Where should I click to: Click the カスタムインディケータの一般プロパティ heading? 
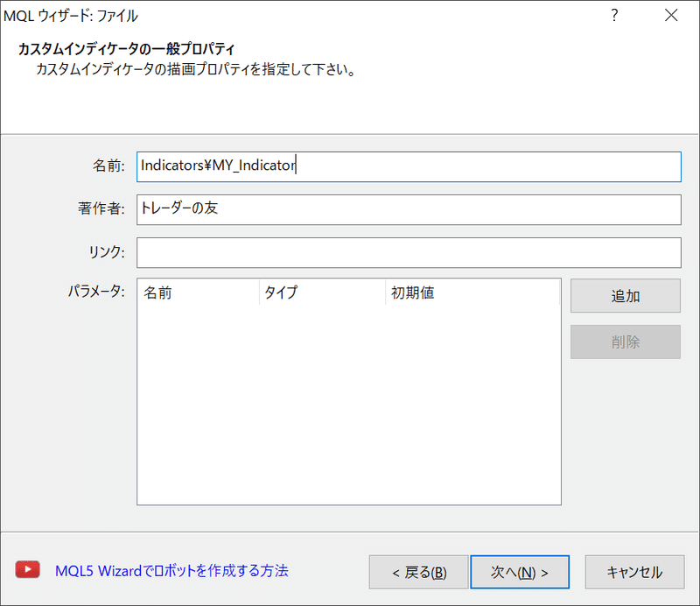click(x=126, y=49)
